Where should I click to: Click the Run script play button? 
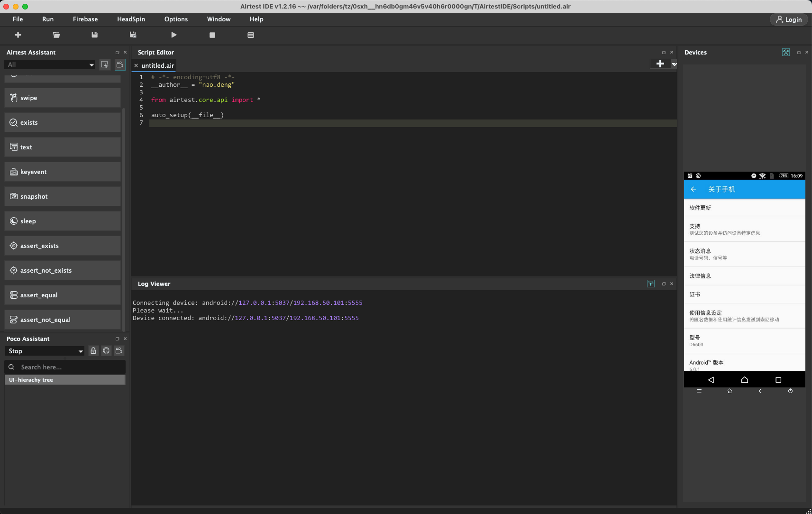[x=173, y=35]
